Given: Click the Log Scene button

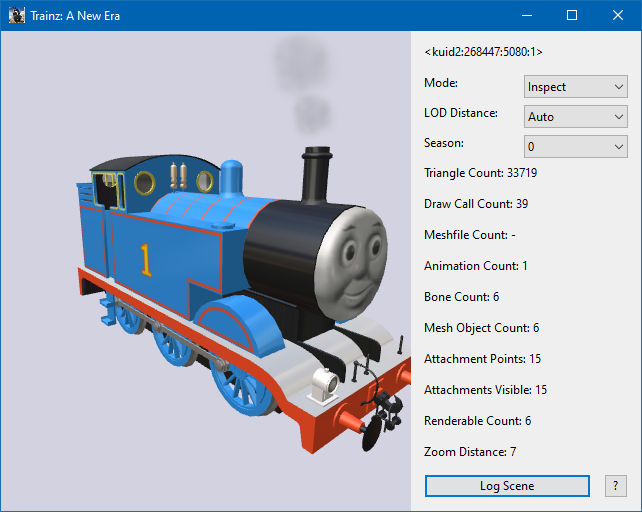Looking at the screenshot, I should (x=507, y=486).
